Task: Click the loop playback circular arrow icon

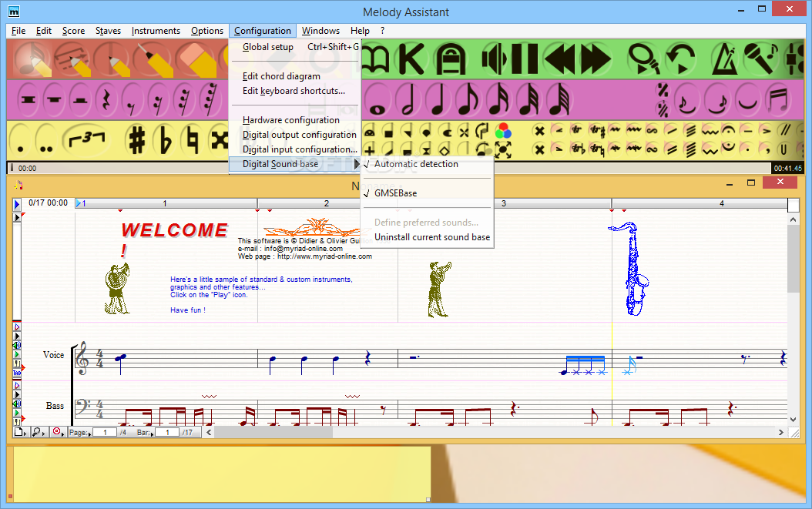Action: click(680, 59)
